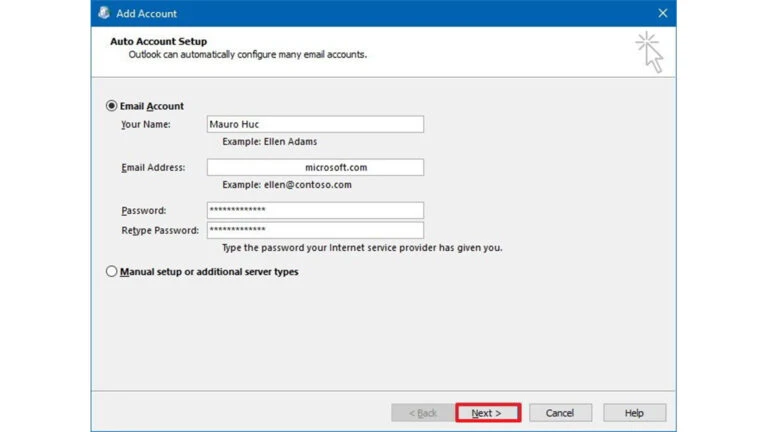Select the Email Account radio button

coord(112,106)
